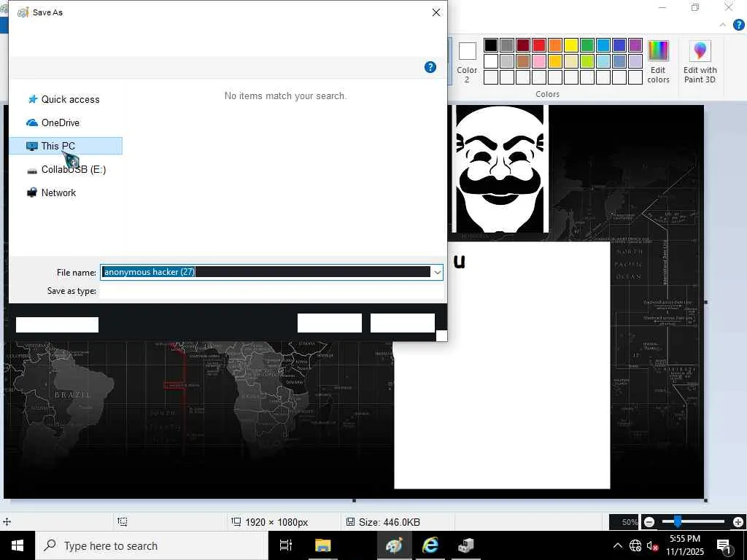Pick the lime color swatch
This screenshot has width=747, height=560.
coord(587,61)
